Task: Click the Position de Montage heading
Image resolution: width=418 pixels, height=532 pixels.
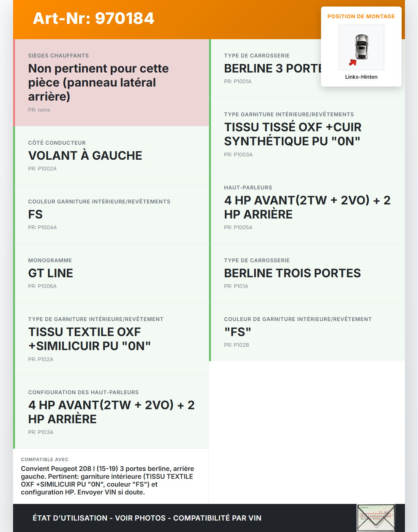Action: click(x=361, y=17)
